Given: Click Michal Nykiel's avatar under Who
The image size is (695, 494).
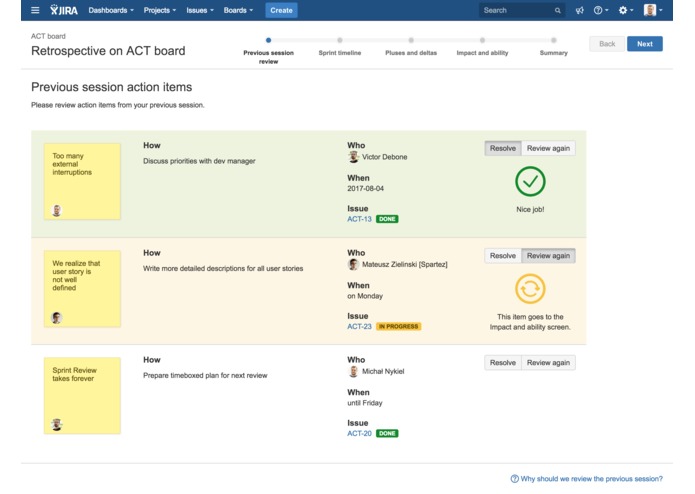Looking at the screenshot, I should click(x=353, y=371).
